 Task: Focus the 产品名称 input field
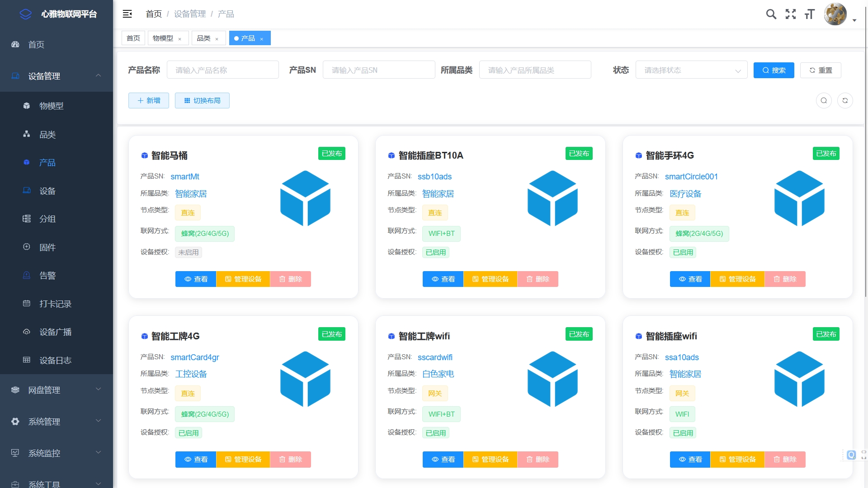222,70
